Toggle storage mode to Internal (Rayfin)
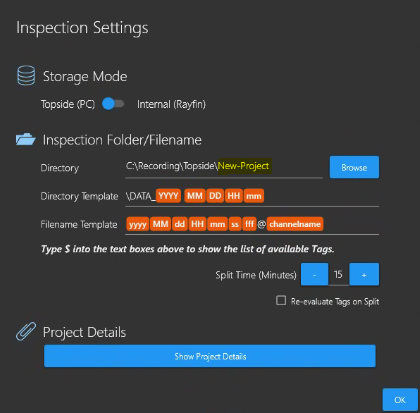The image size is (420, 413). [113, 104]
